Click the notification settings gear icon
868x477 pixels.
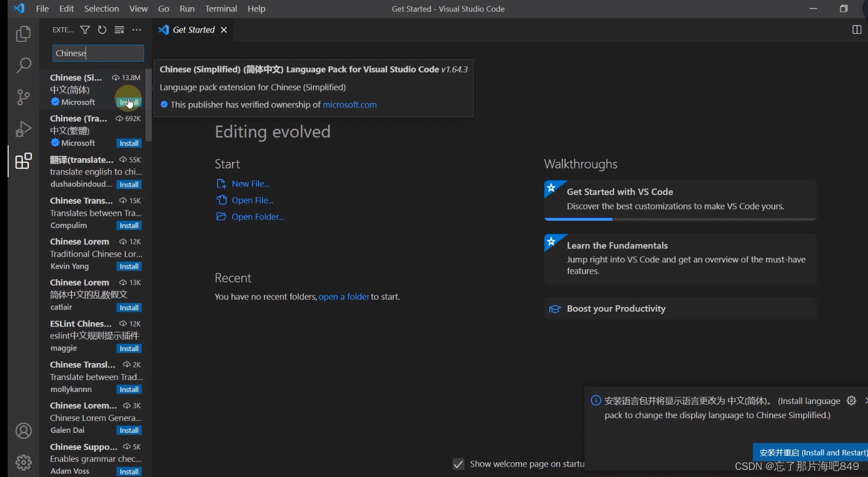click(852, 401)
